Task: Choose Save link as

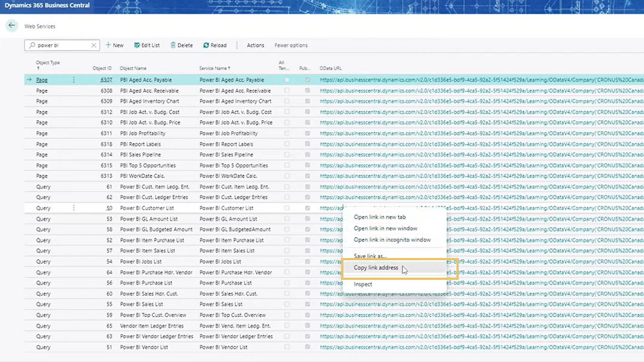Action: click(x=370, y=256)
